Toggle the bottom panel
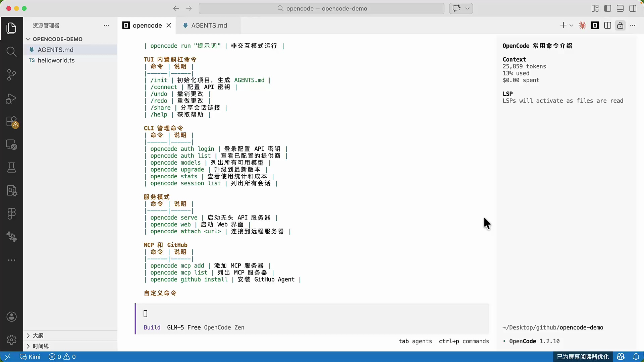This screenshot has width=644, height=362. click(x=620, y=8)
